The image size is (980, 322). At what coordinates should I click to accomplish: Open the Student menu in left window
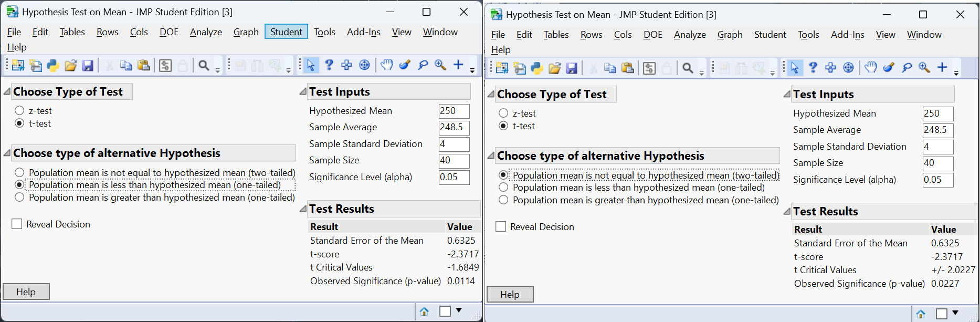[286, 32]
